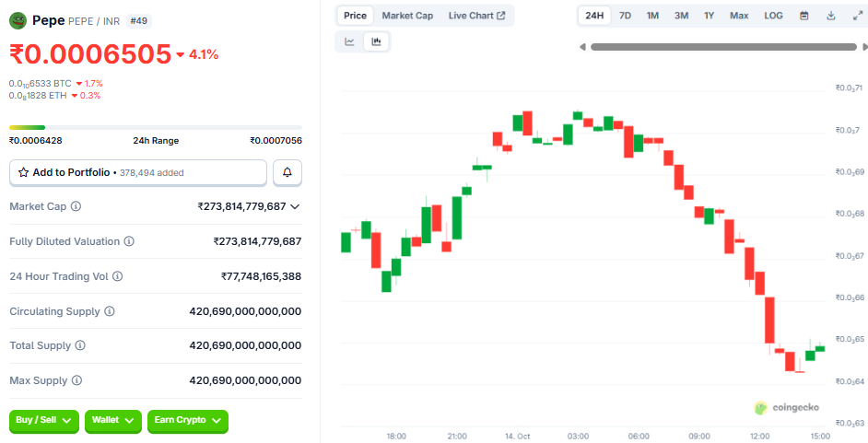Select the 7D time range
Image resolution: width=868 pixels, height=443 pixels.
(x=625, y=16)
